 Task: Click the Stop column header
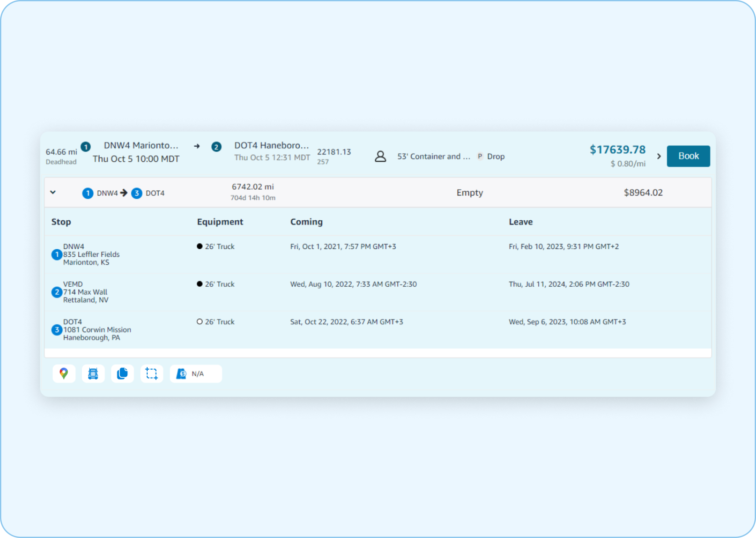tap(61, 222)
